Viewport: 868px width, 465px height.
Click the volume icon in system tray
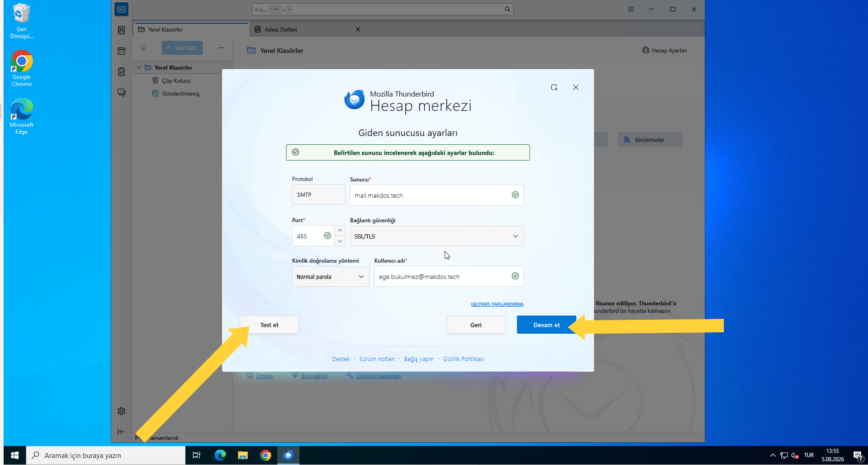pos(795,455)
